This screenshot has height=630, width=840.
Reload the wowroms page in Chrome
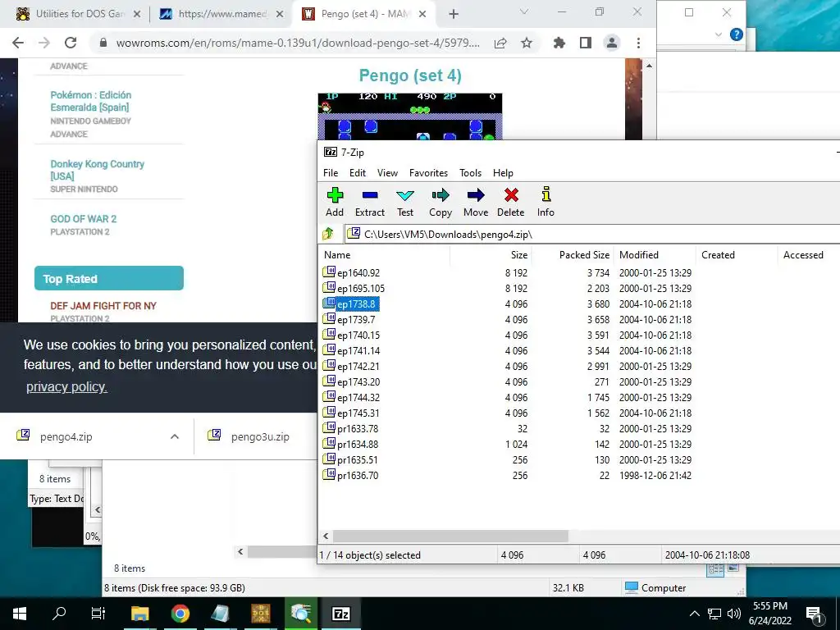coord(71,43)
